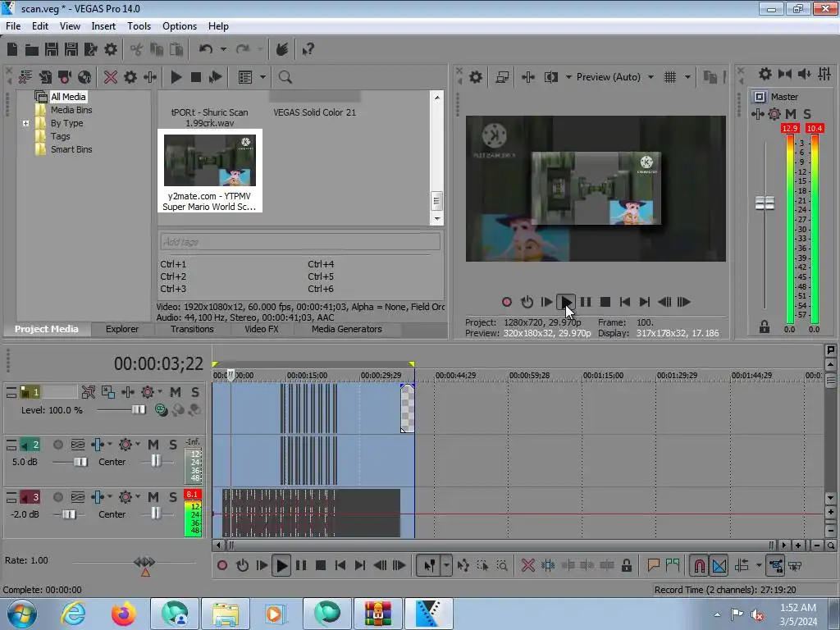Expand the By Type tree node
Viewport: 840px width, 630px height.
click(x=25, y=123)
